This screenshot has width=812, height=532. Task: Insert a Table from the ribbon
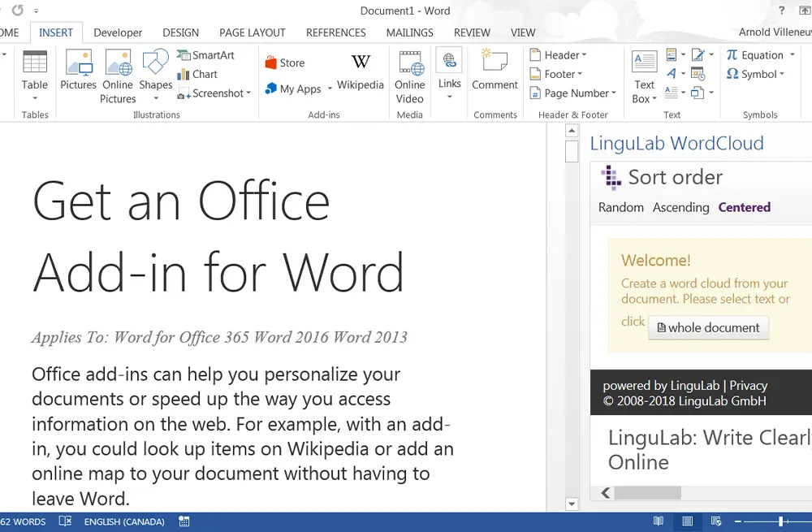pos(35,76)
